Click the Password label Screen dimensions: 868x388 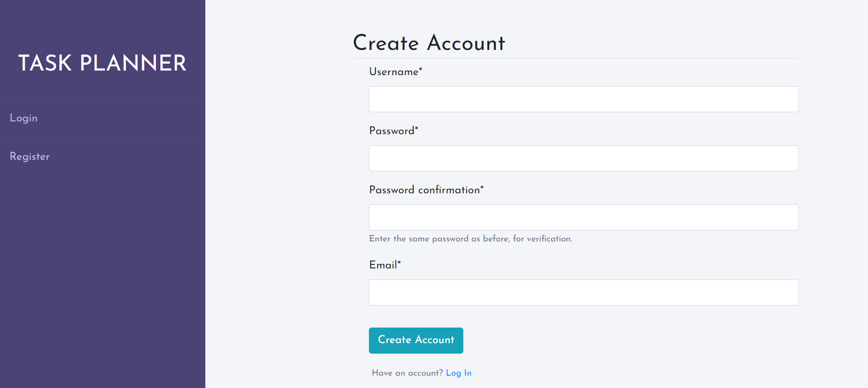(x=390, y=131)
